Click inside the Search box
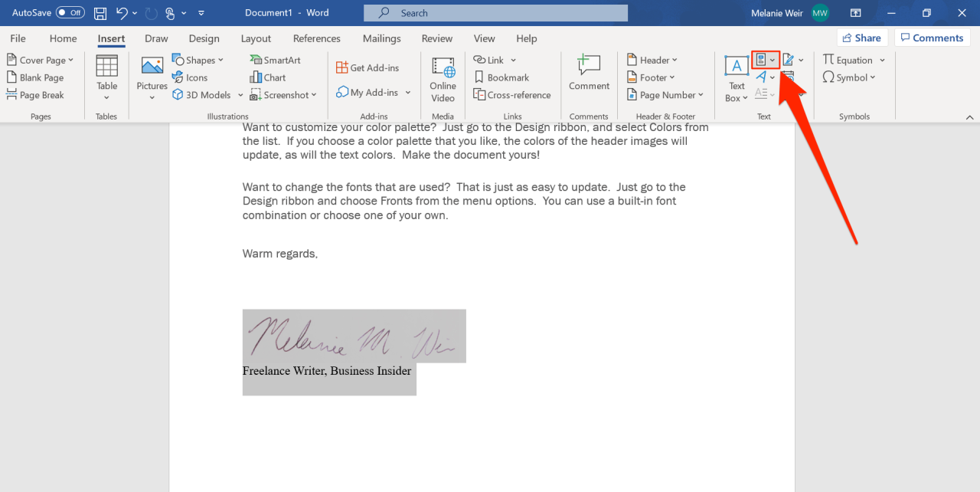 click(x=495, y=12)
